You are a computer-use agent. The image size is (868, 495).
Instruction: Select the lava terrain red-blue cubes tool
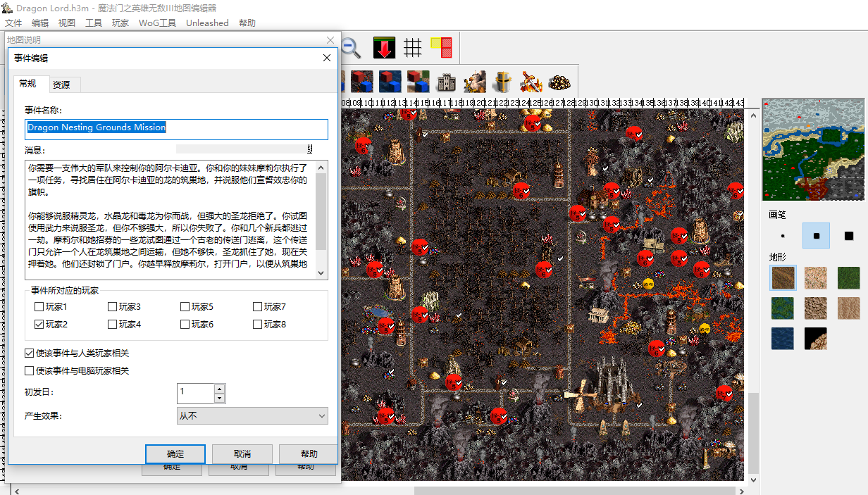362,82
